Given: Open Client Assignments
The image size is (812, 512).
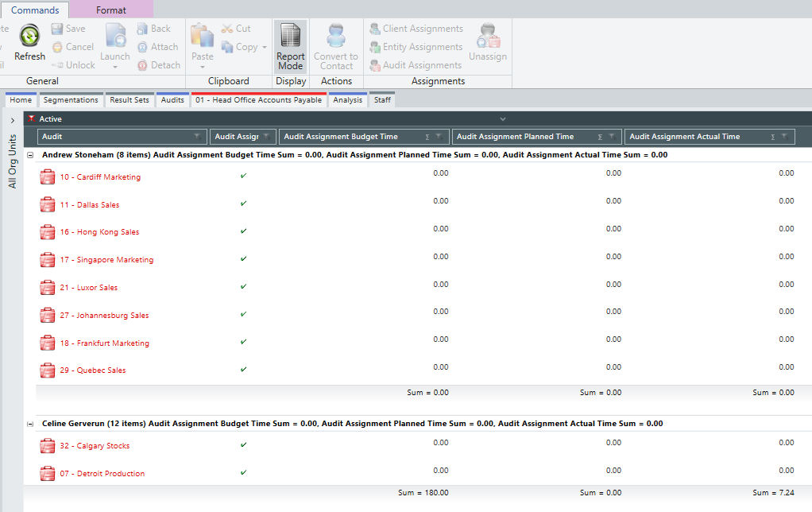Looking at the screenshot, I should tap(417, 29).
